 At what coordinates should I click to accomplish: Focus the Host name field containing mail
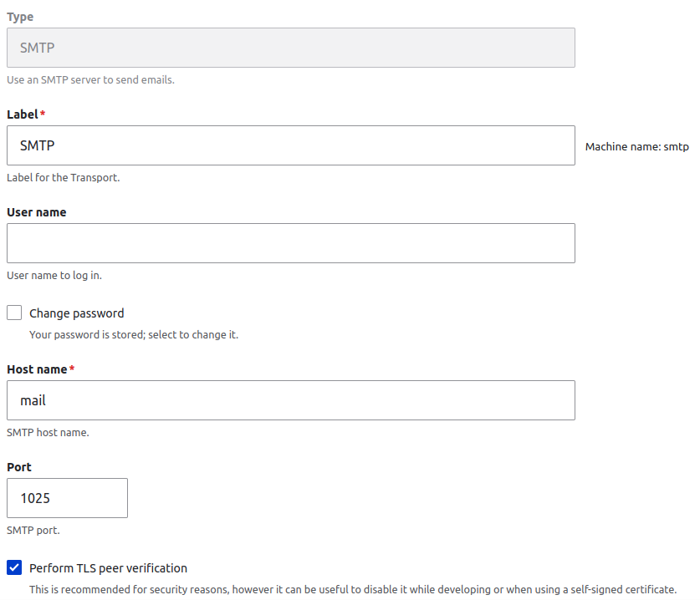point(291,400)
